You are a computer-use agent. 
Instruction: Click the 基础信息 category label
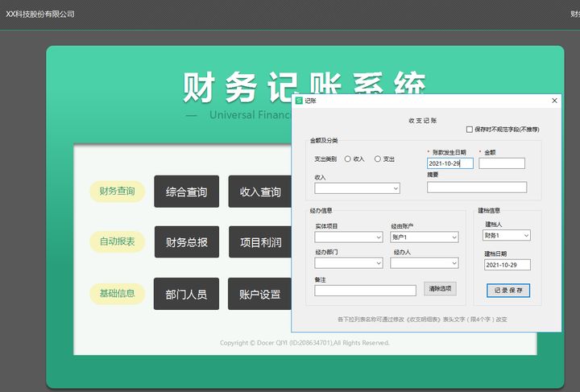[118, 294]
